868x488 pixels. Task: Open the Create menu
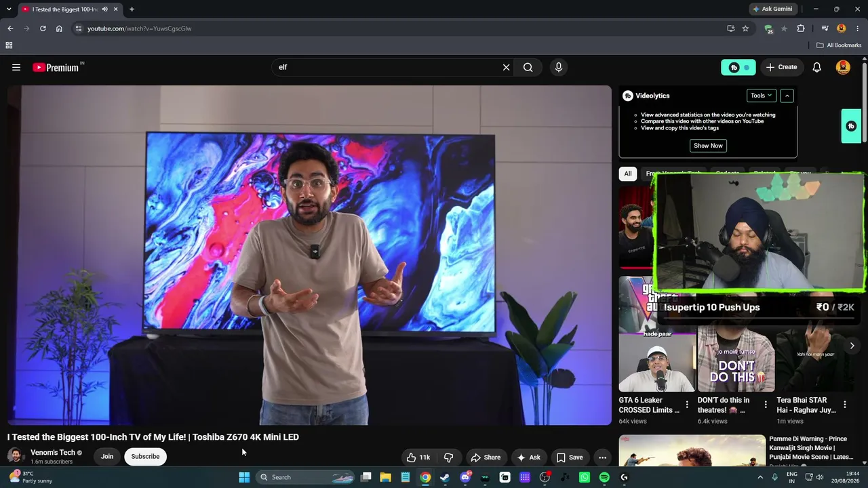tap(781, 67)
